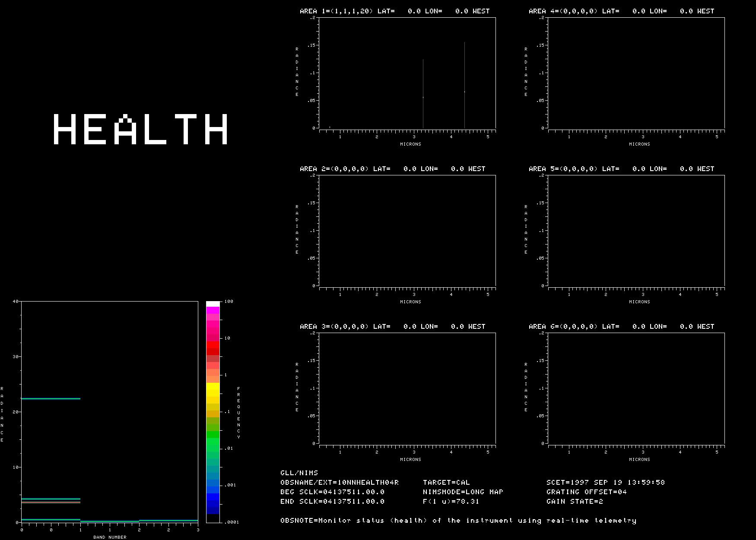
Task: Click the "TARGET=CAL" text
Action: 446,483
